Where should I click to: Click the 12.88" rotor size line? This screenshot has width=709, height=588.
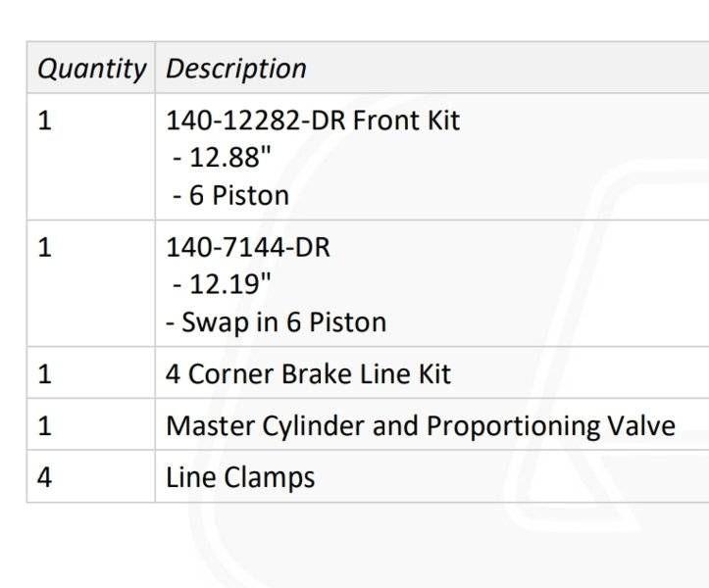point(222,157)
